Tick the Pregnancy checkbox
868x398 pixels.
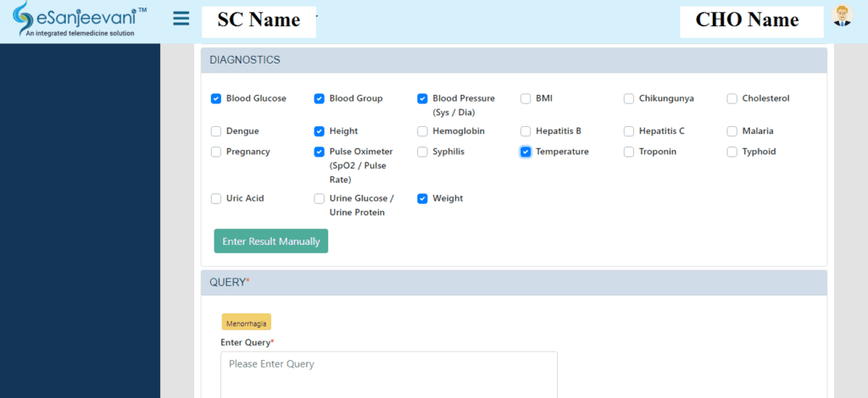pyautogui.click(x=216, y=152)
